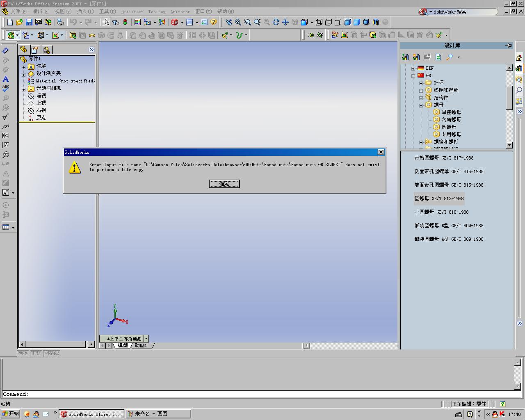This screenshot has height=420, width=525.
Task: Toggle the Section View icon
Action: 376,22
